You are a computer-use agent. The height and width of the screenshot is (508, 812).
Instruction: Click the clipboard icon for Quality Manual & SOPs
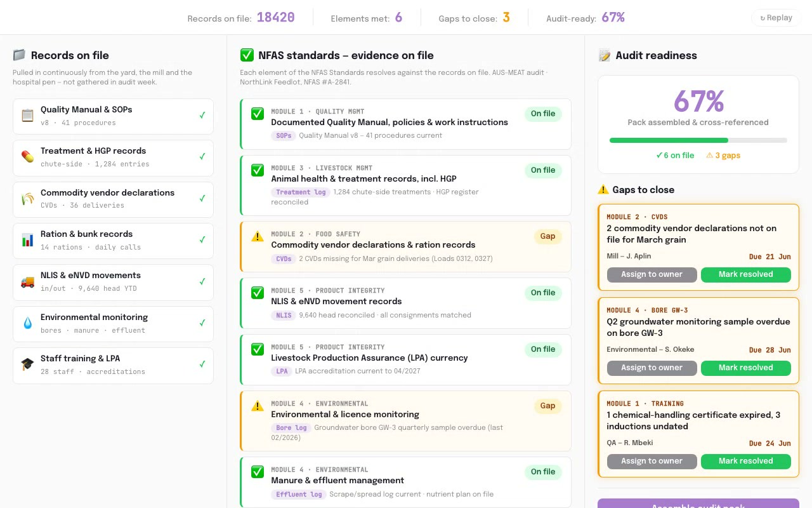[x=27, y=116]
